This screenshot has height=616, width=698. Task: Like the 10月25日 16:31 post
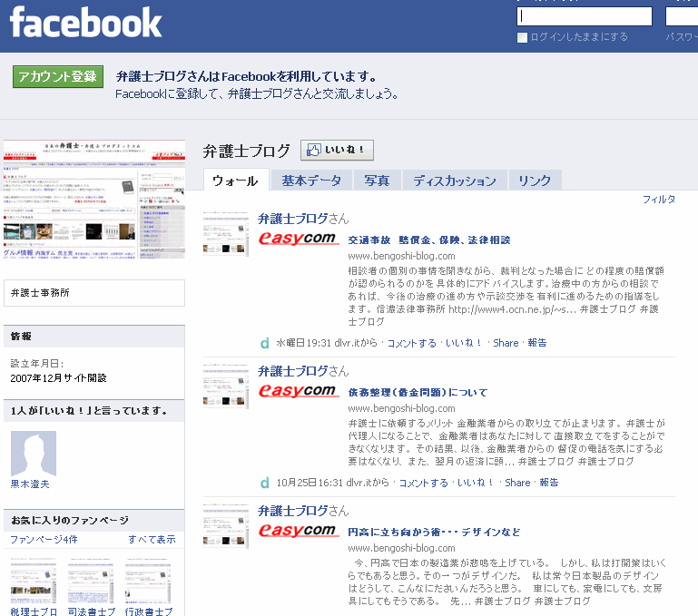pos(476,483)
